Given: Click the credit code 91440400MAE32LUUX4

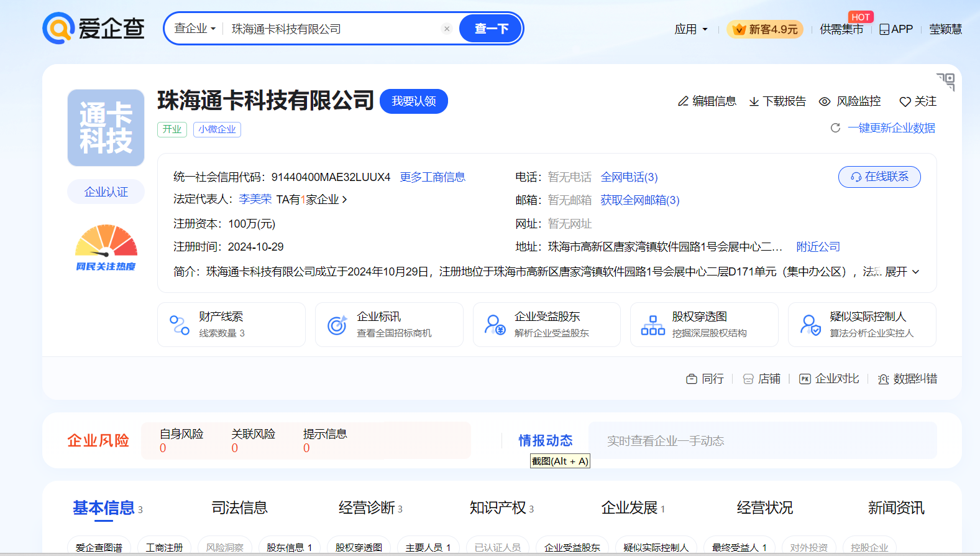Looking at the screenshot, I should click(331, 177).
